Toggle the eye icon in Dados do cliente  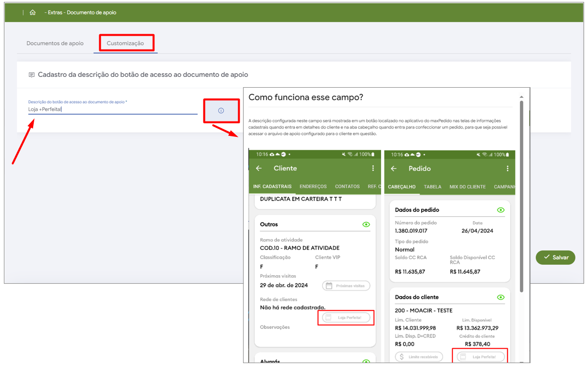500,297
